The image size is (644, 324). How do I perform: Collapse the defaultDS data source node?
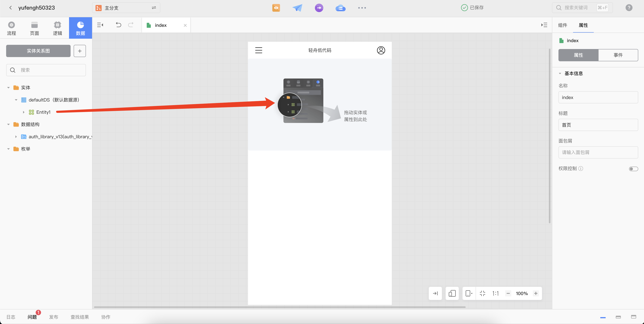point(16,100)
